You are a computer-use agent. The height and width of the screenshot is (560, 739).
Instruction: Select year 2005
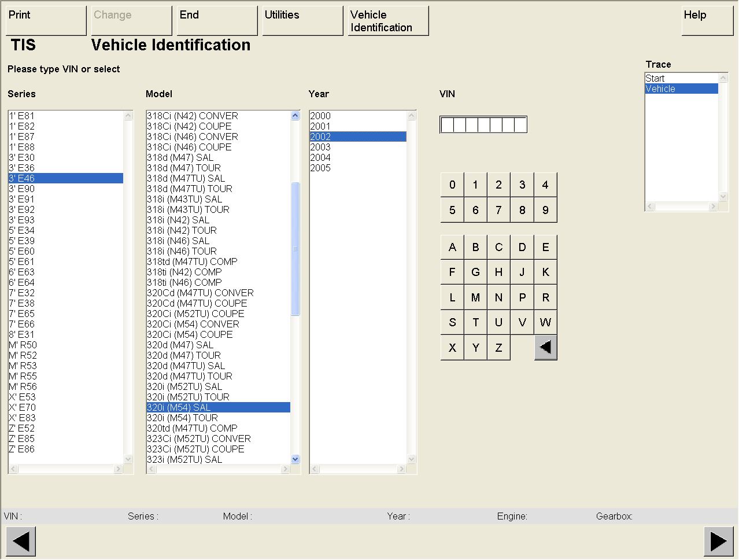[358, 168]
